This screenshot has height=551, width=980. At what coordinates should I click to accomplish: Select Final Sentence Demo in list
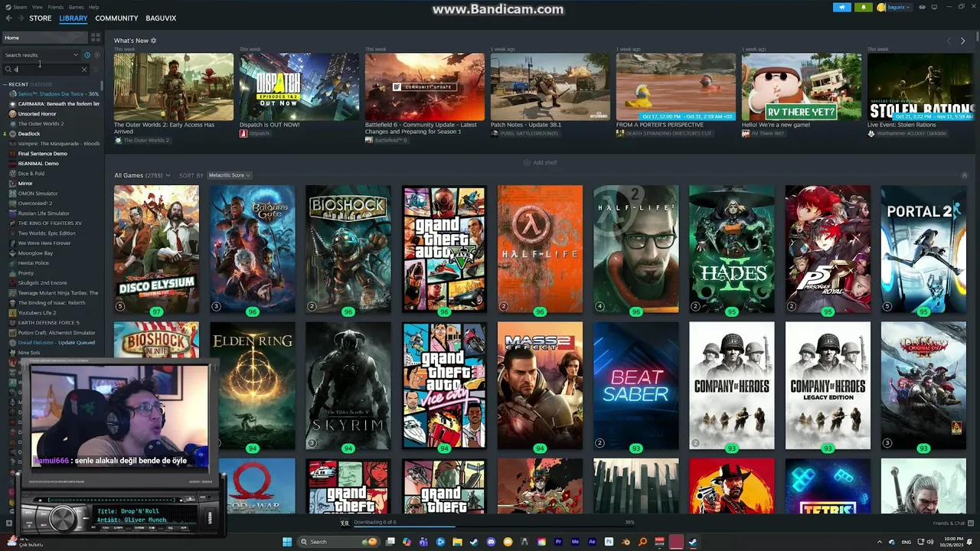click(x=42, y=153)
